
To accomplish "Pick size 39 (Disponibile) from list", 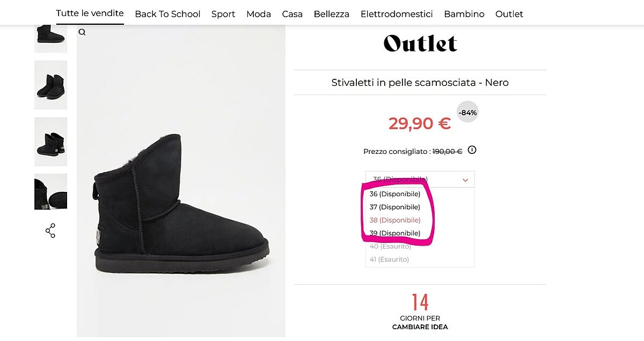I will 395,233.
